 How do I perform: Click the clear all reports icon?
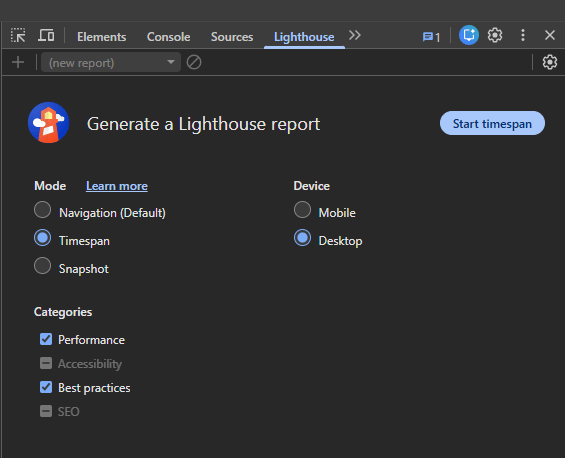[194, 62]
